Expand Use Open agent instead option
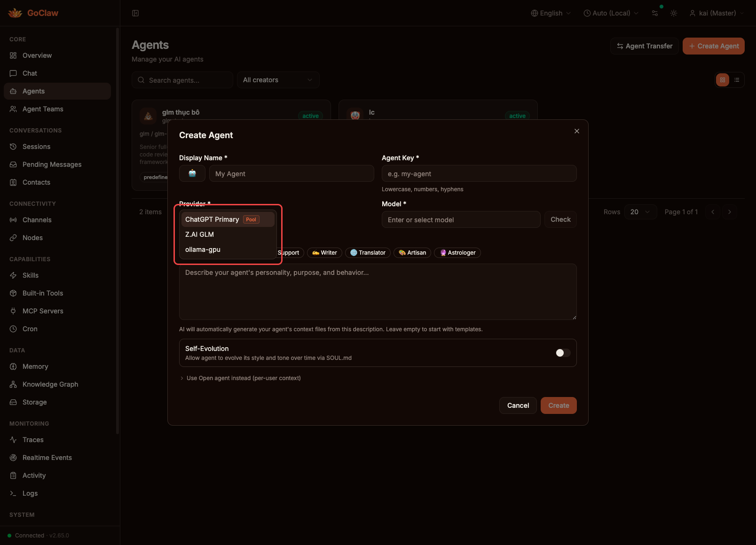This screenshot has height=545, width=756. pos(240,378)
